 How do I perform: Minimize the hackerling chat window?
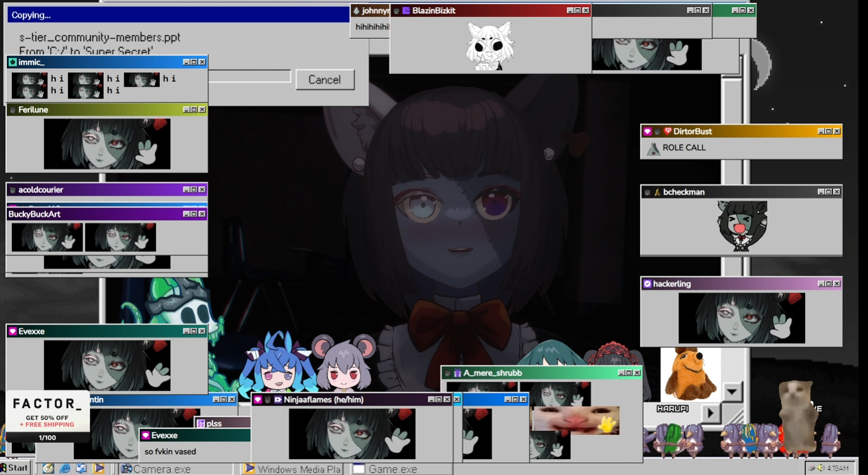tap(821, 284)
